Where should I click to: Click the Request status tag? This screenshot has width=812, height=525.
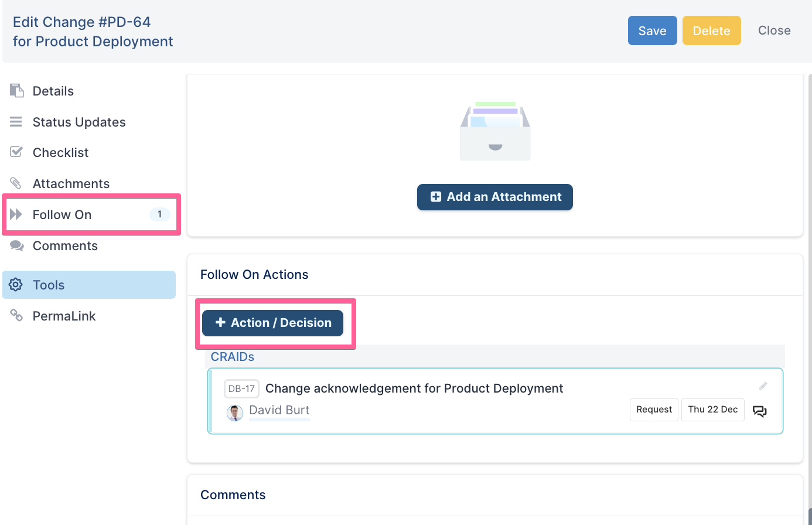tap(654, 410)
